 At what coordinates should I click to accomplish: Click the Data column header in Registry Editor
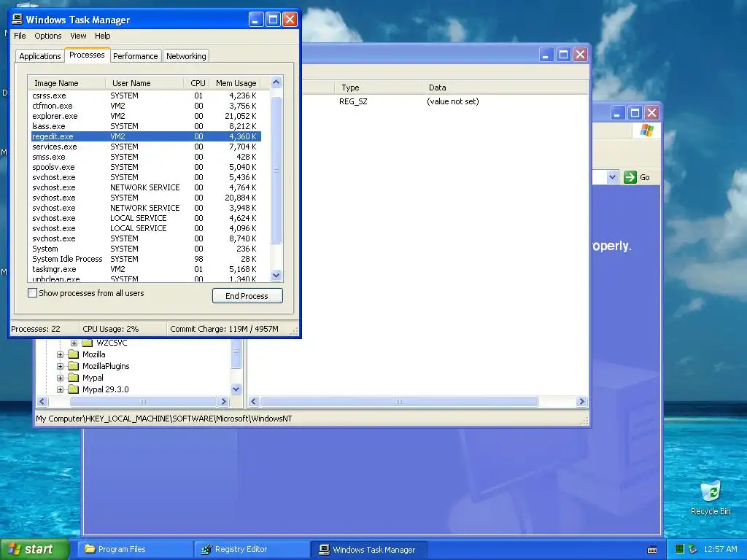click(x=505, y=87)
